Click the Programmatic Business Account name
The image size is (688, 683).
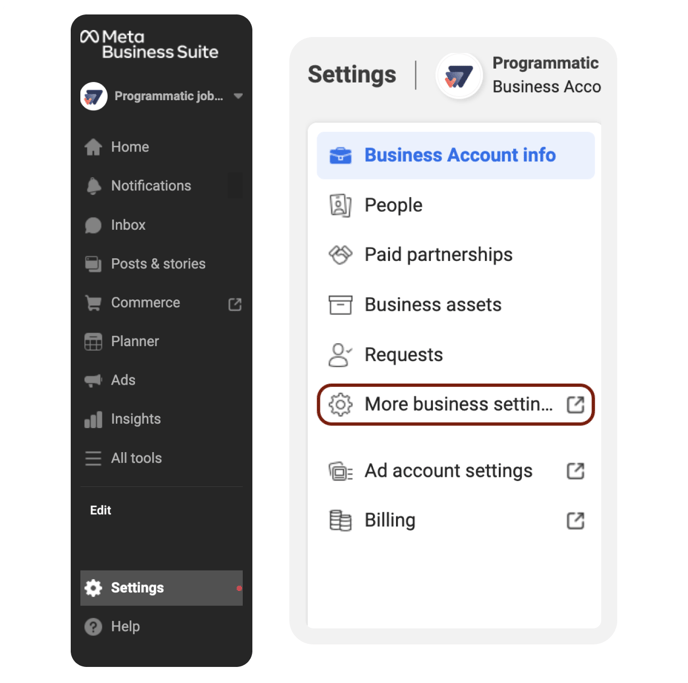(x=547, y=75)
